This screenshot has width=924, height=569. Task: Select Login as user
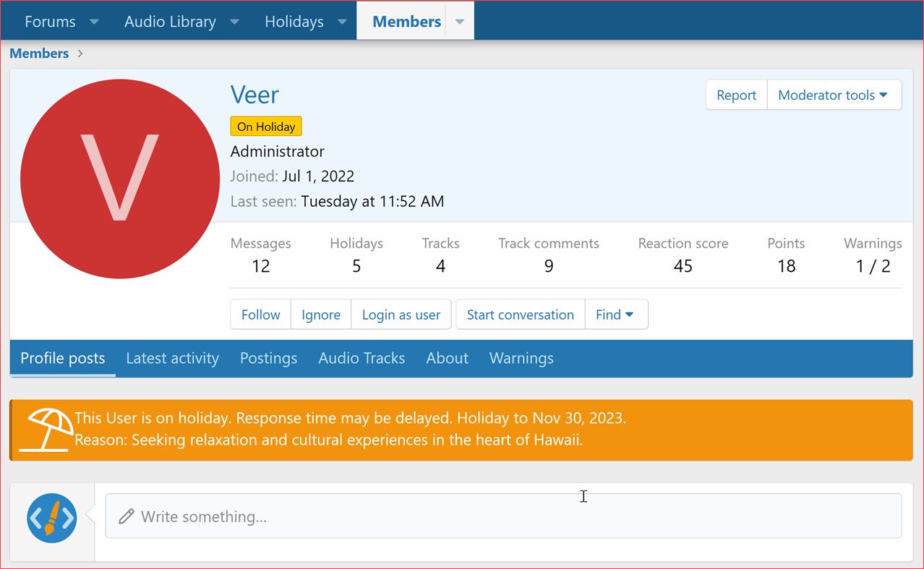[x=401, y=315]
